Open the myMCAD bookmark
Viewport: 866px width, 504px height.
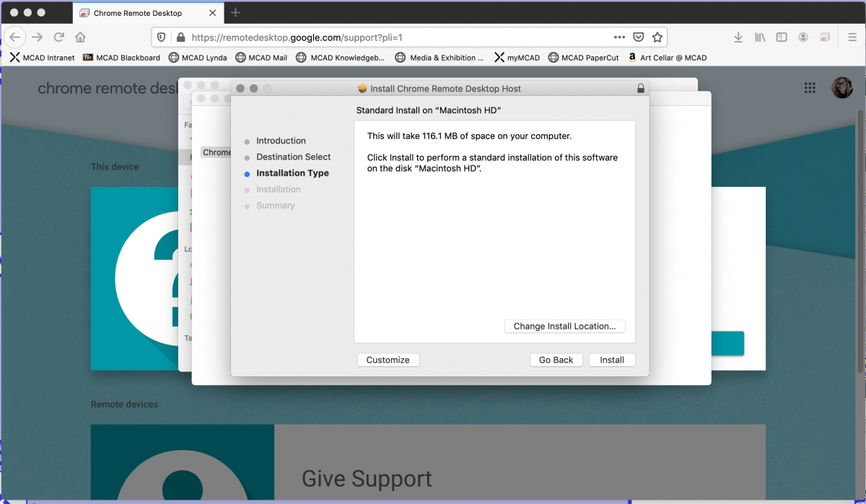pos(517,58)
